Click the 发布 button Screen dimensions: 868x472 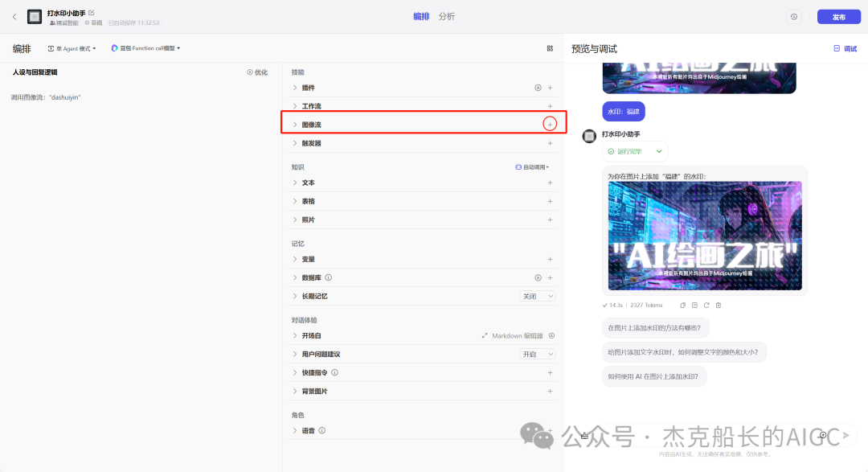838,17
